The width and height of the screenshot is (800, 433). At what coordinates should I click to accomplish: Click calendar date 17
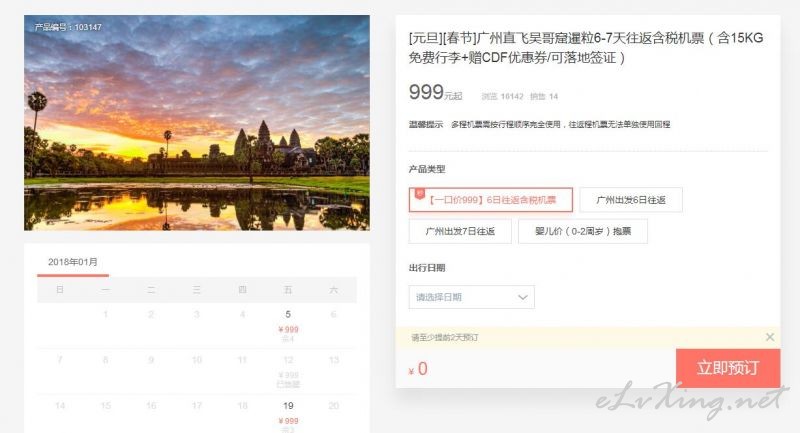(196, 406)
